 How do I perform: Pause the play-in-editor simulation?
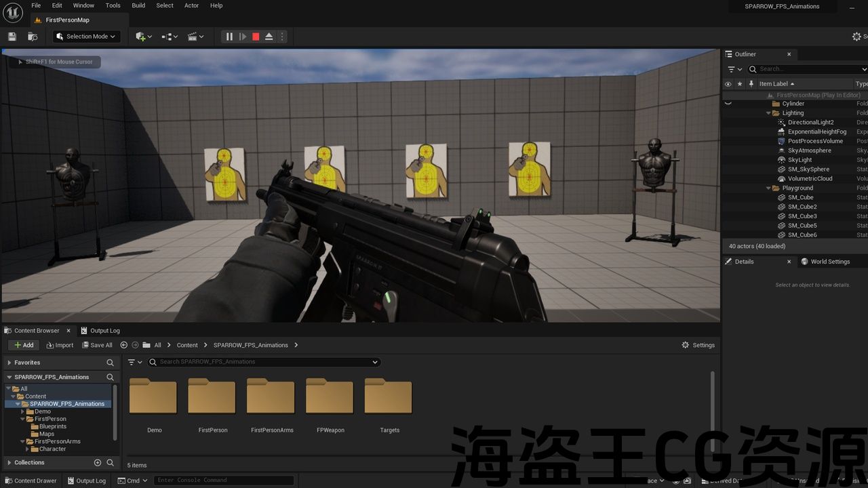point(229,37)
